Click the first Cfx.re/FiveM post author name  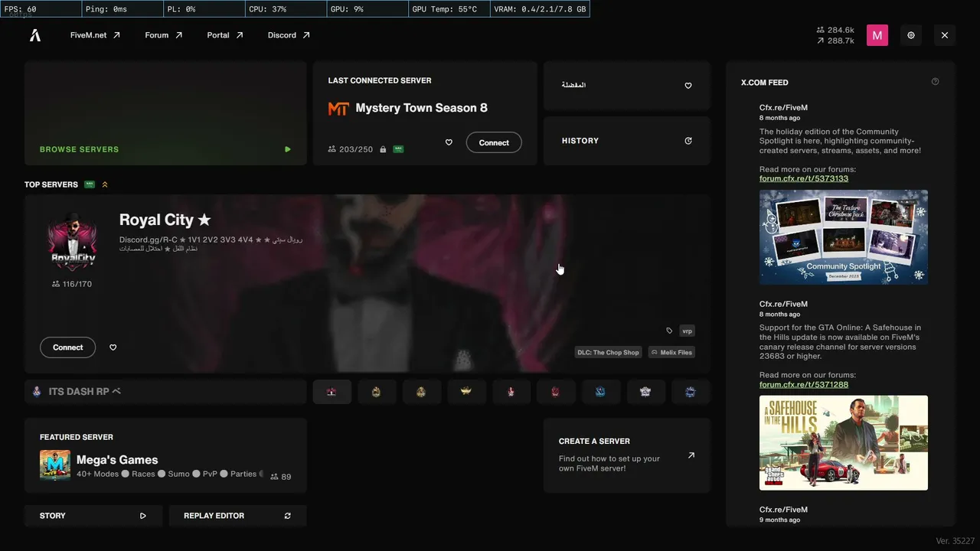[783, 108]
